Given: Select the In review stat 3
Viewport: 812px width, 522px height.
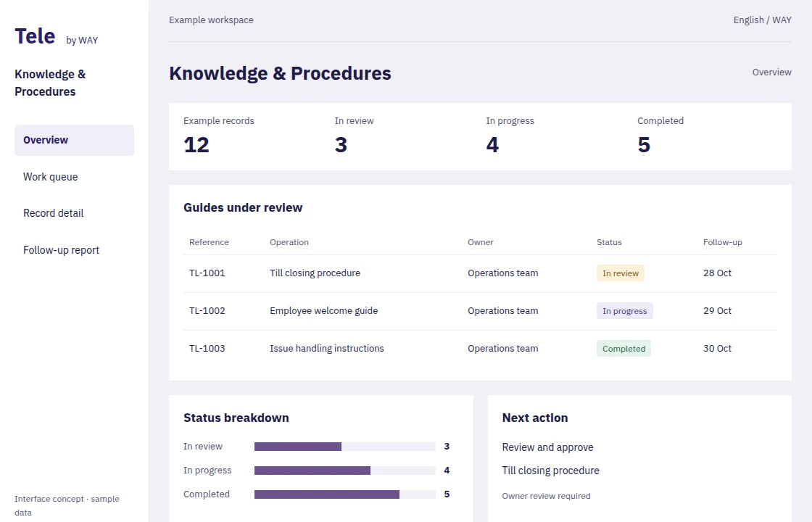Looking at the screenshot, I should click(x=341, y=144).
